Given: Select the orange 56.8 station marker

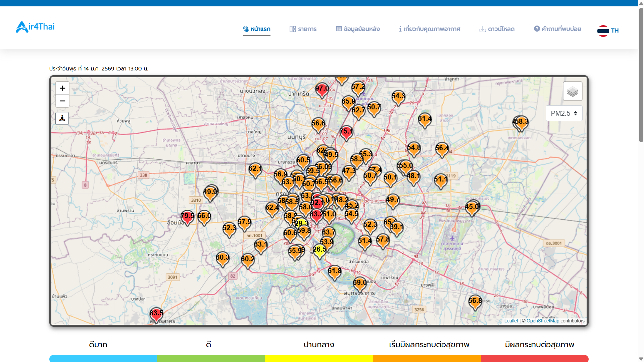Looking at the screenshot, I should pyautogui.click(x=475, y=302).
